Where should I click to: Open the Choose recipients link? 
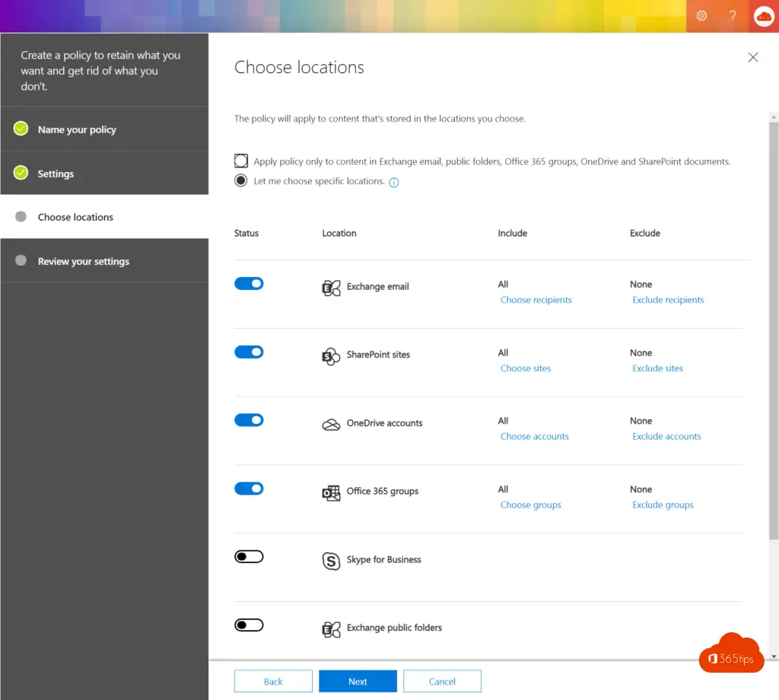point(536,300)
